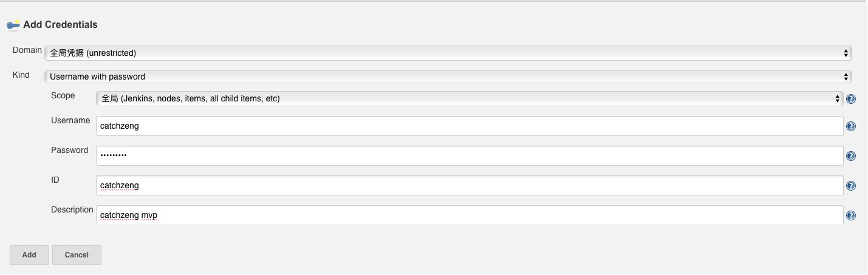Expand the Scope dropdown selector
Viewport: 868px width, 275px height.
(470, 98)
